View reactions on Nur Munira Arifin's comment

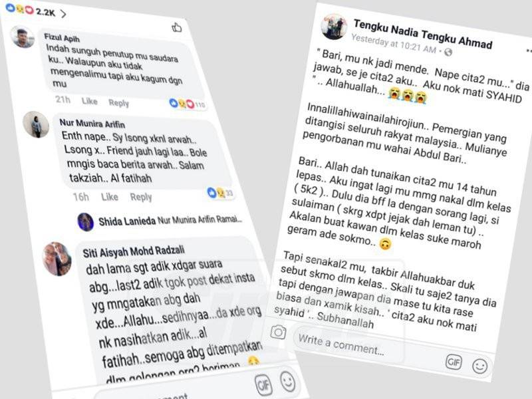click(221, 193)
